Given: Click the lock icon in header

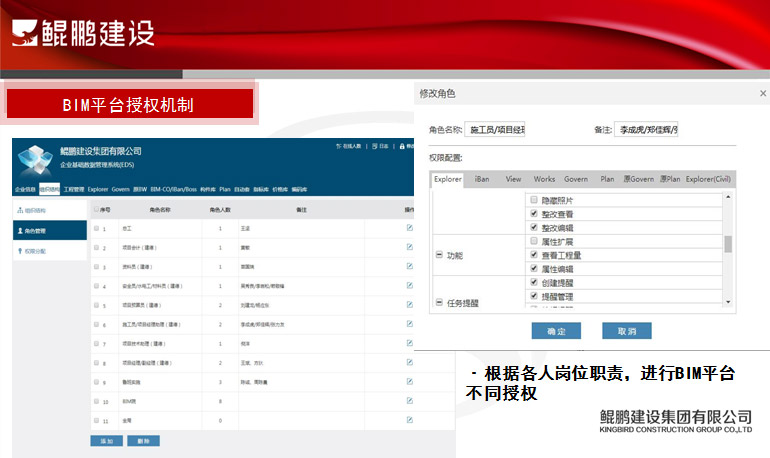Looking at the screenshot, I should (402, 146).
